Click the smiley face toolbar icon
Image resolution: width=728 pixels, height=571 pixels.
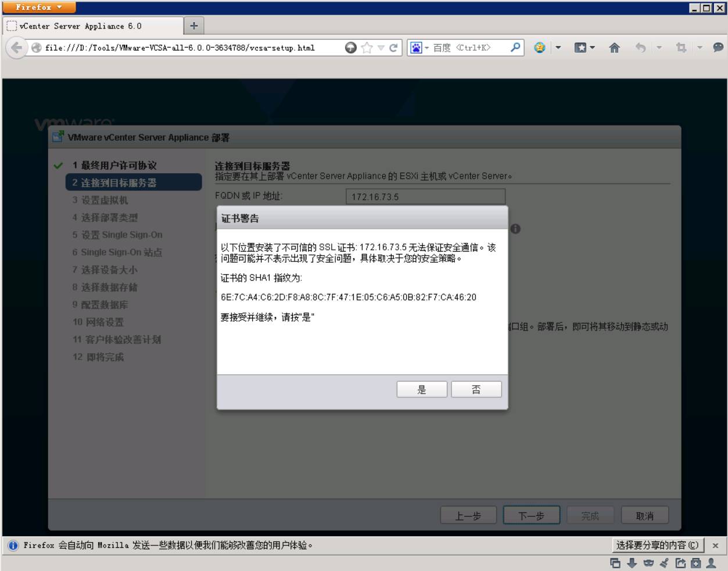coord(540,48)
